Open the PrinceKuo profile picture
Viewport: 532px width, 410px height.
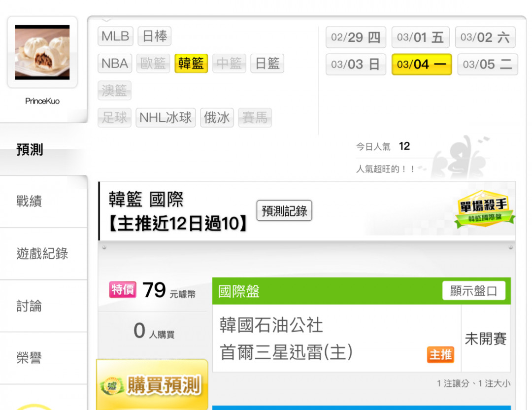point(42,52)
